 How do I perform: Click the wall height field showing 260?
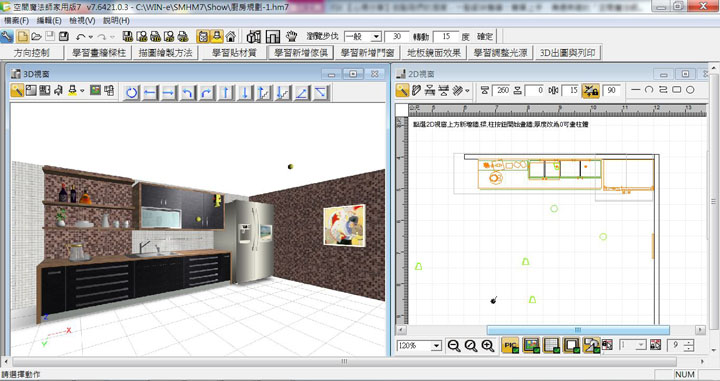(x=502, y=90)
